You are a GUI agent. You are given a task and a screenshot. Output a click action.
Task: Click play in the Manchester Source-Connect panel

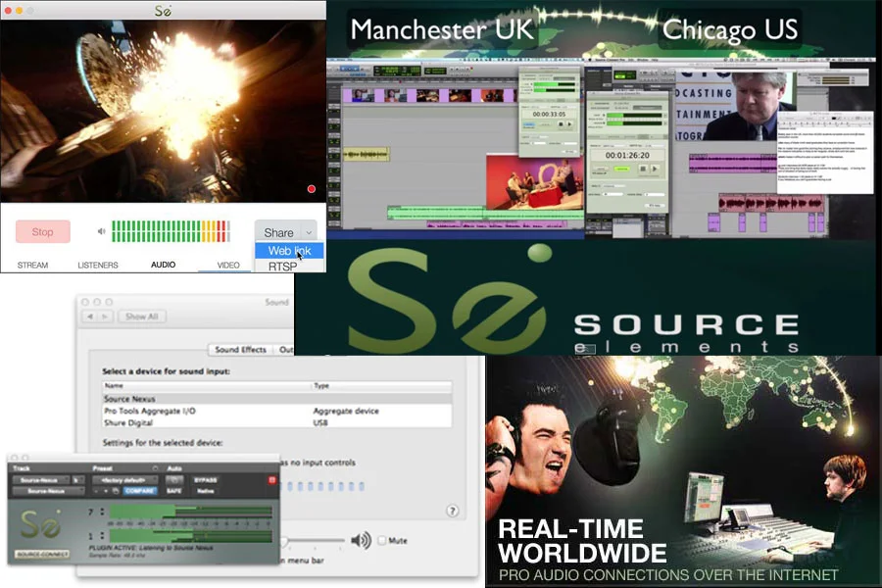pyautogui.click(x=569, y=124)
